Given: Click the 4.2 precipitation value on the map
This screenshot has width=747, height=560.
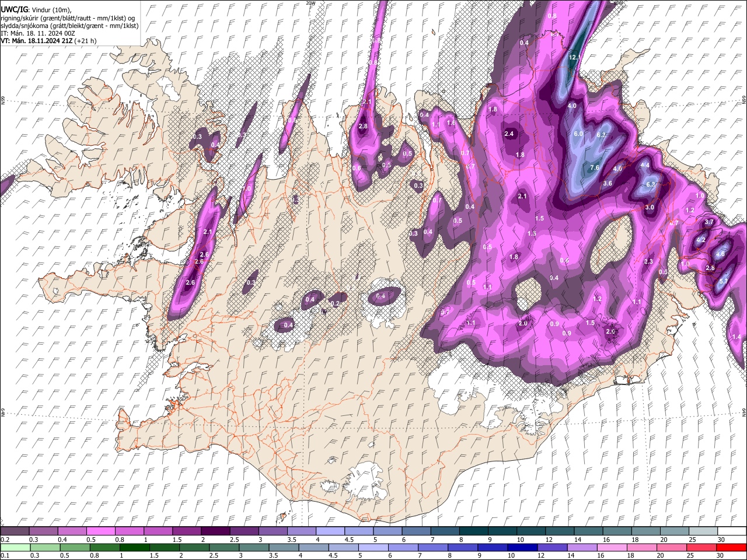Looking at the screenshot, I should [701, 240].
